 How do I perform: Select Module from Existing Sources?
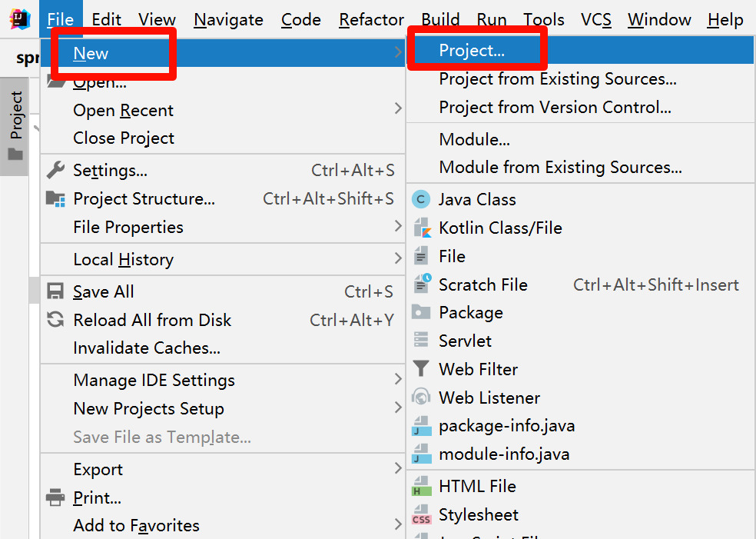pyautogui.click(x=560, y=168)
